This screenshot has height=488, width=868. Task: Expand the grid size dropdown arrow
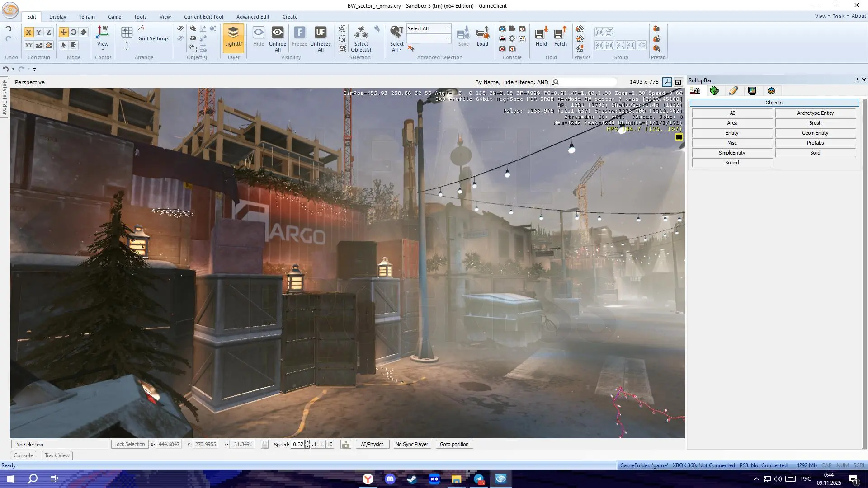tap(127, 49)
